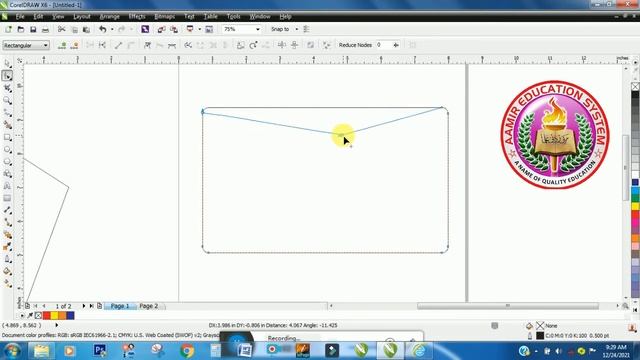Click the Reduce Nodes stepper arrow
Screen dimensions: 640x360
[x=396, y=45]
